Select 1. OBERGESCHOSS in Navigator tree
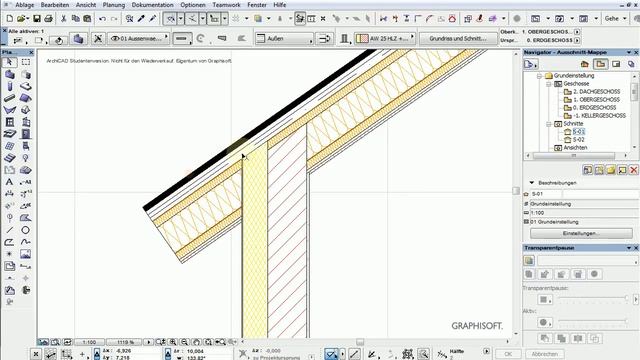Image resolution: width=640 pixels, height=360 pixels. [x=596, y=100]
